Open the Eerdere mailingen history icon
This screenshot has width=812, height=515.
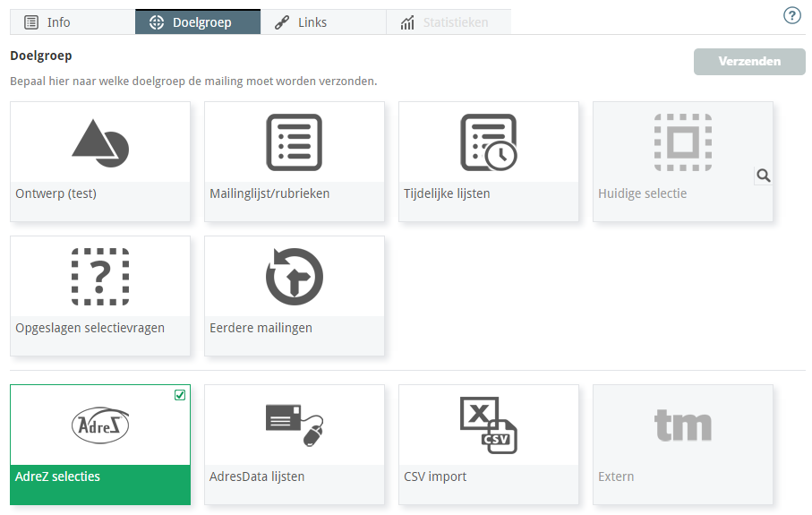294,277
